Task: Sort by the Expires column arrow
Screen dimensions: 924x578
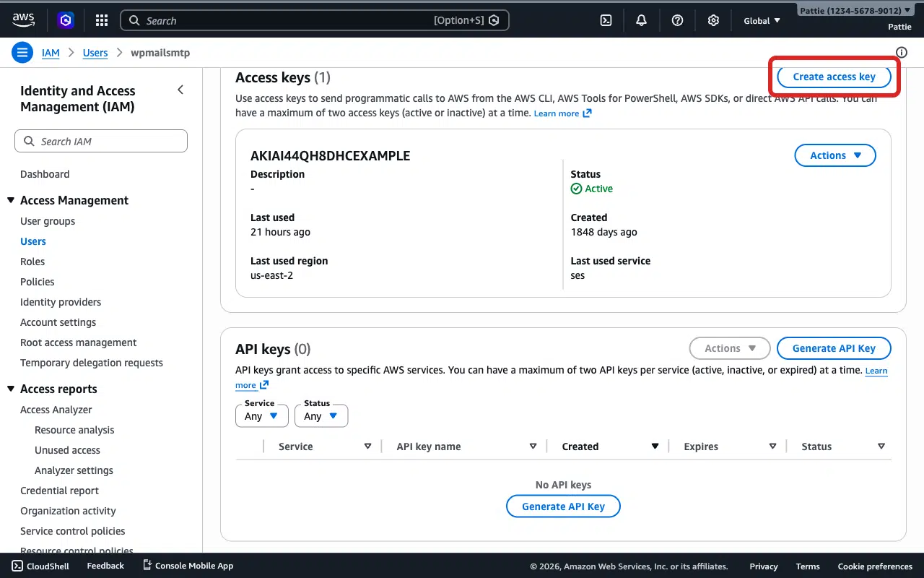Action: [x=772, y=447]
